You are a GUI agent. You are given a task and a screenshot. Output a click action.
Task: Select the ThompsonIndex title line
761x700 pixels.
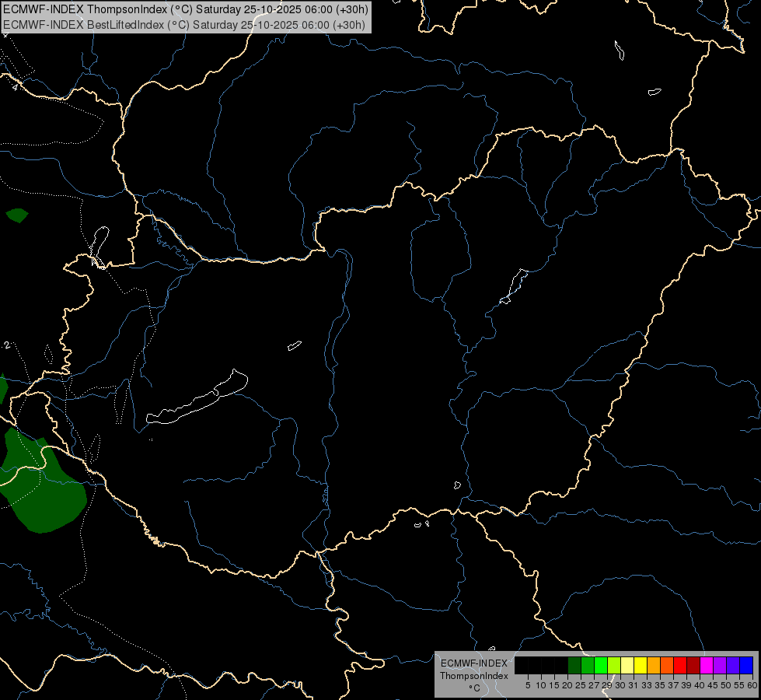[x=186, y=9]
